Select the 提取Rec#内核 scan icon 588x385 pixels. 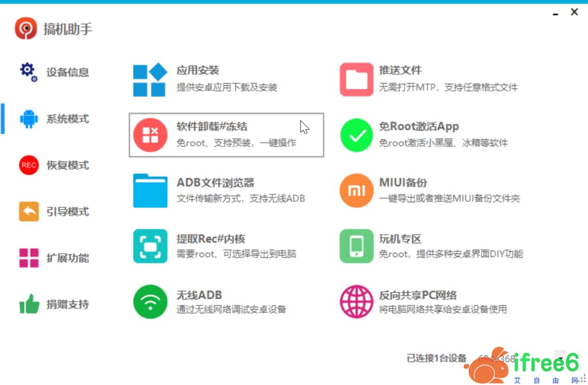[150, 247]
